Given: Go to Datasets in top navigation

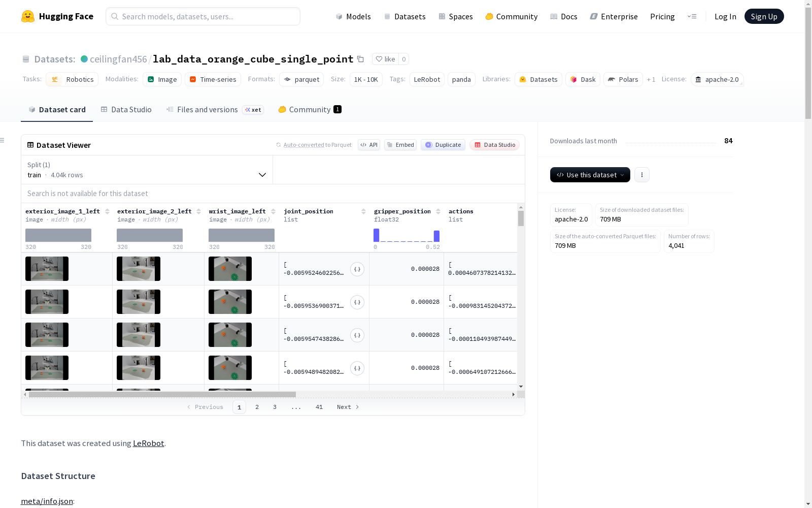Looking at the screenshot, I should [x=404, y=16].
